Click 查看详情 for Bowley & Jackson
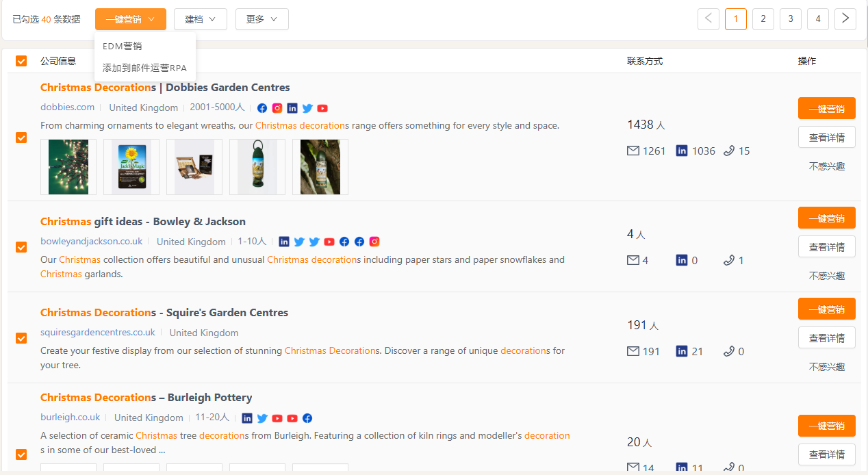This screenshot has width=868, height=475. click(x=827, y=246)
